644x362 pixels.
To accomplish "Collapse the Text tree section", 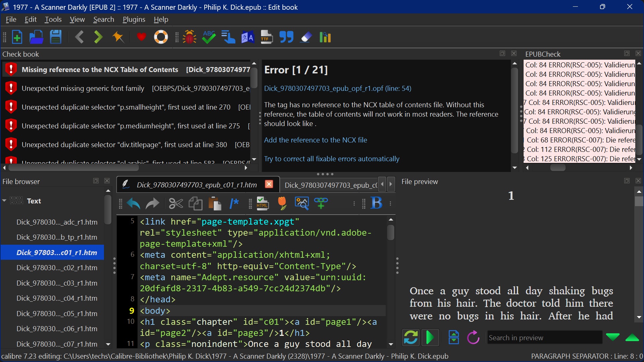I will [x=4, y=201].
